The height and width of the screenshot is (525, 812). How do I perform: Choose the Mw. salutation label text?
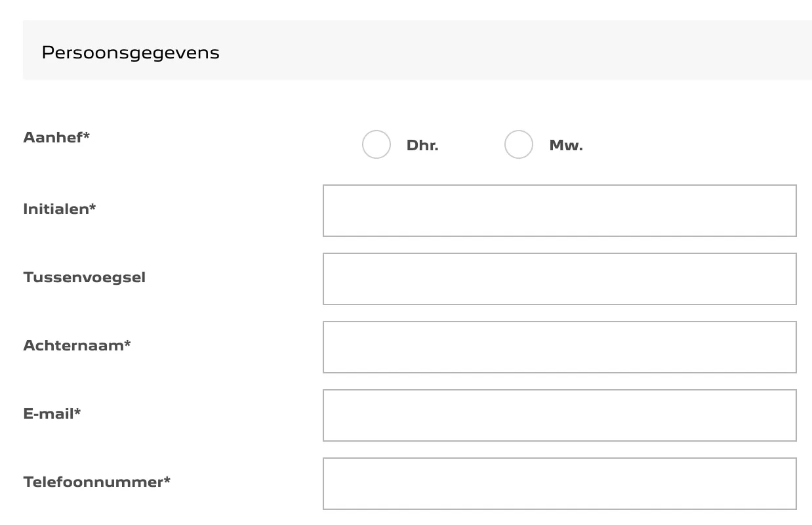[566, 146]
